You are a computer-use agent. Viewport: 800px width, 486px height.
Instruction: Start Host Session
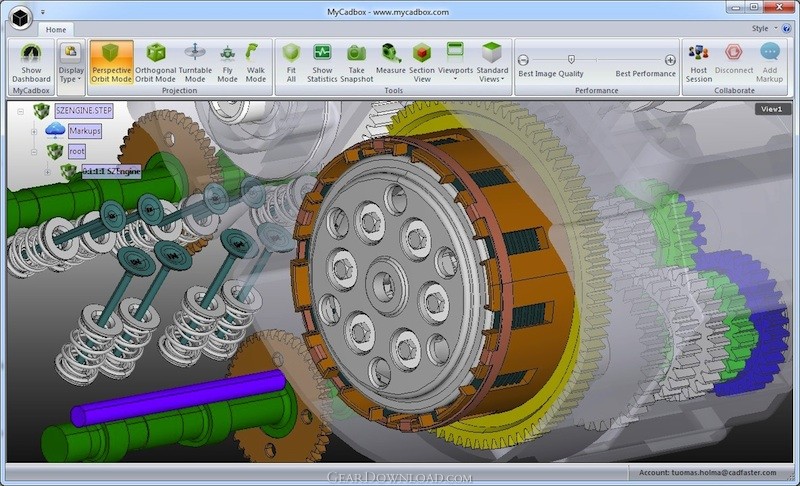(698, 63)
